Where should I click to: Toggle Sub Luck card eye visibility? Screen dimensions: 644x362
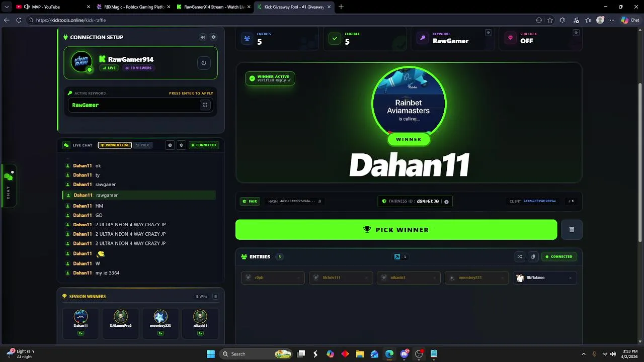coord(576,33)
